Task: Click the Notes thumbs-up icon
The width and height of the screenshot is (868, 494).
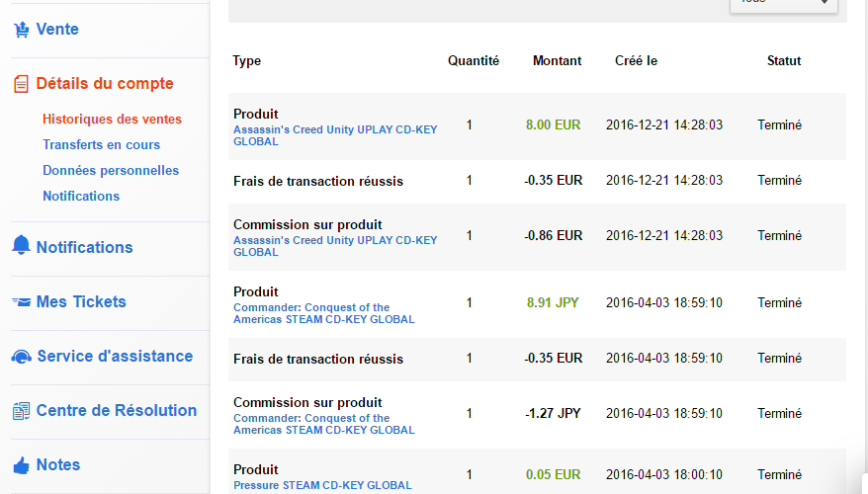Action: coord(21,465)
